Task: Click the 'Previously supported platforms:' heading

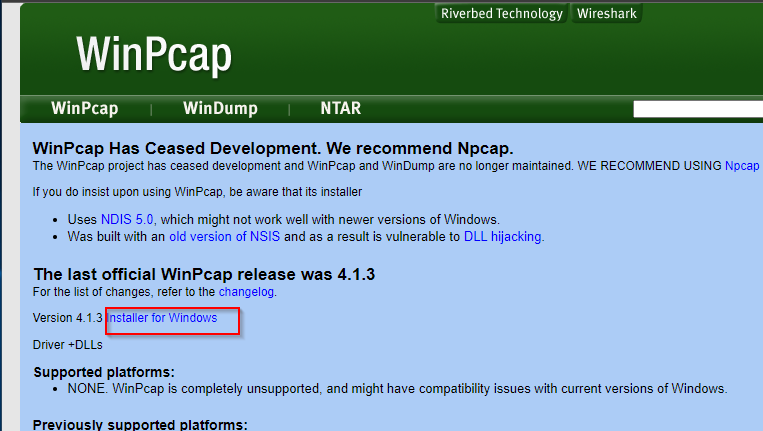Action: point(140,425)
